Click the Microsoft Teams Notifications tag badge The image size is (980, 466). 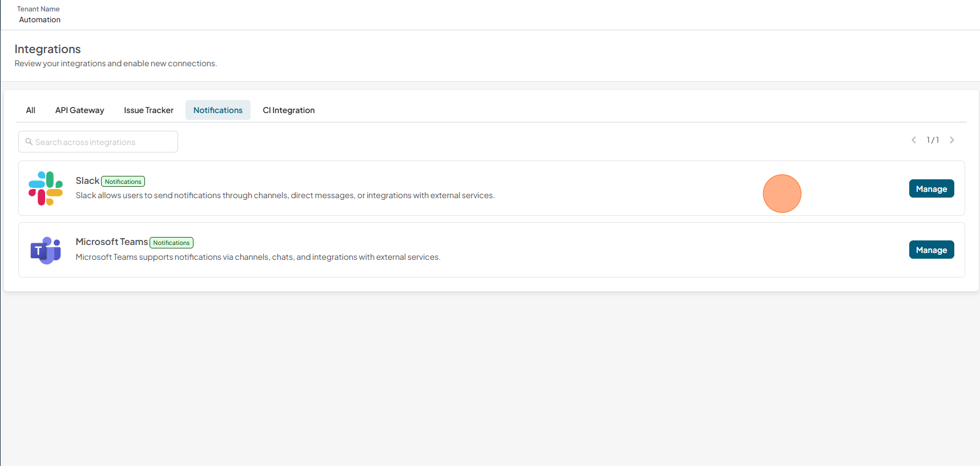(171, 243)
